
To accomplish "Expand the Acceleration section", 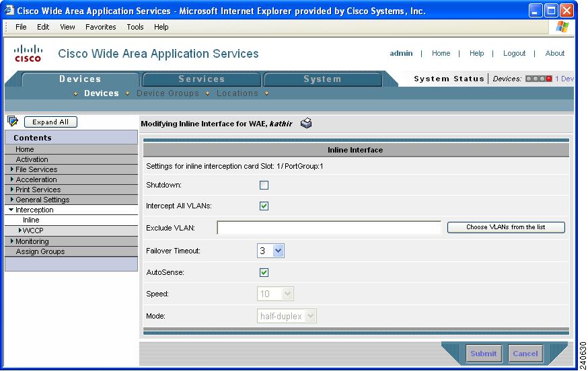I will (12, 179).
